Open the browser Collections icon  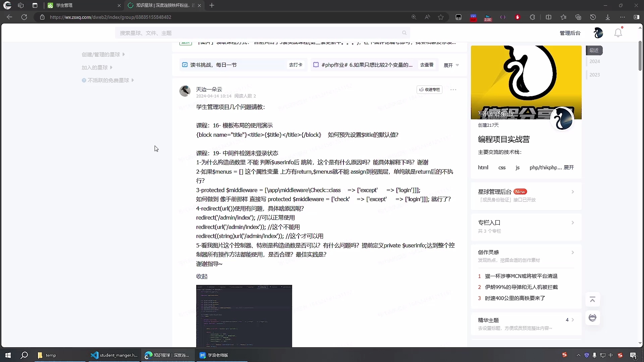[578, 17]
